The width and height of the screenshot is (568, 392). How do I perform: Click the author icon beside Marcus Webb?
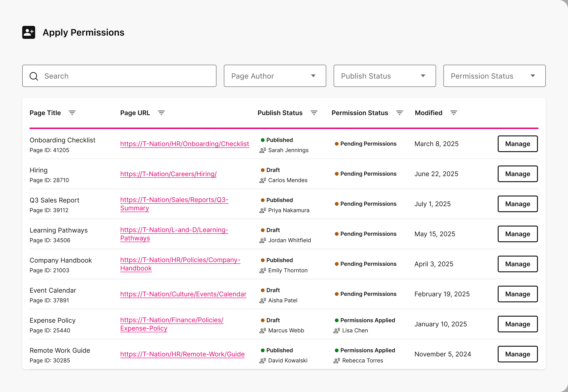point(262,331)
